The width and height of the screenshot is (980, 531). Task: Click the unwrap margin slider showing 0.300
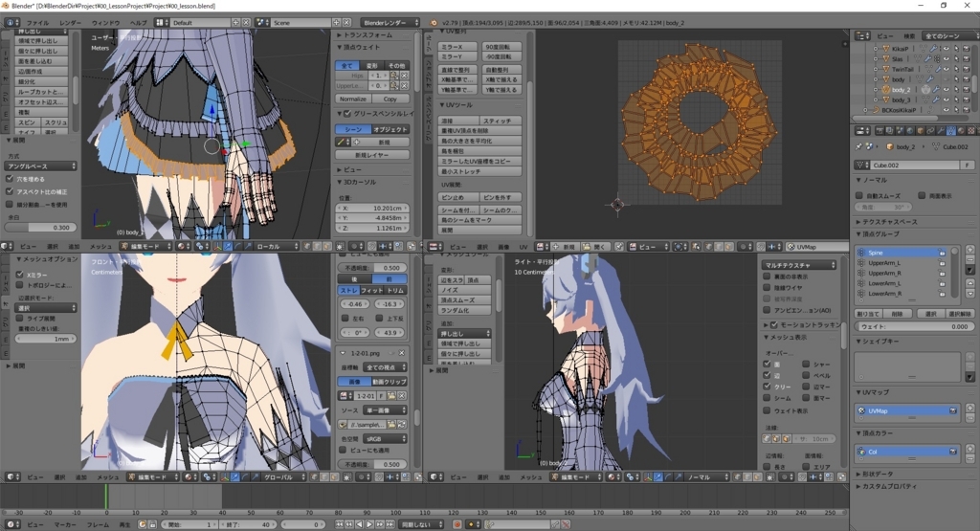40,227
